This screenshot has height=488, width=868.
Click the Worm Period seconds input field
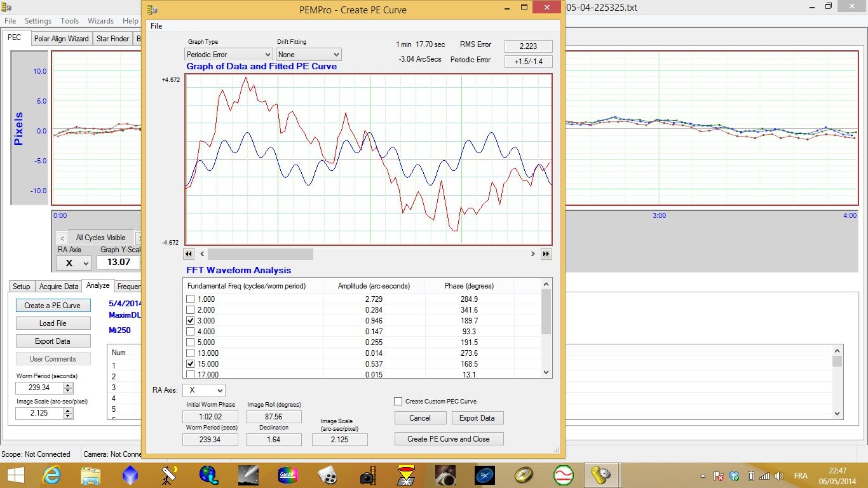[x=40, y=388]
